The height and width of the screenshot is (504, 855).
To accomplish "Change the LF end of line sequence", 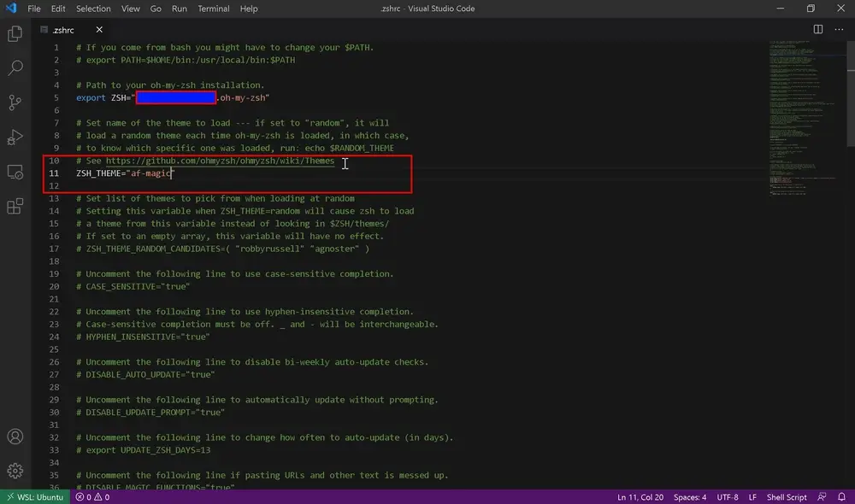I will tap(752, 497).
